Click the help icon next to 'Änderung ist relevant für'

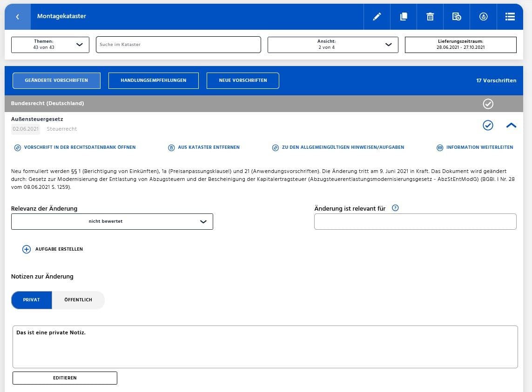pyautogui.click(x=395, y=208)
